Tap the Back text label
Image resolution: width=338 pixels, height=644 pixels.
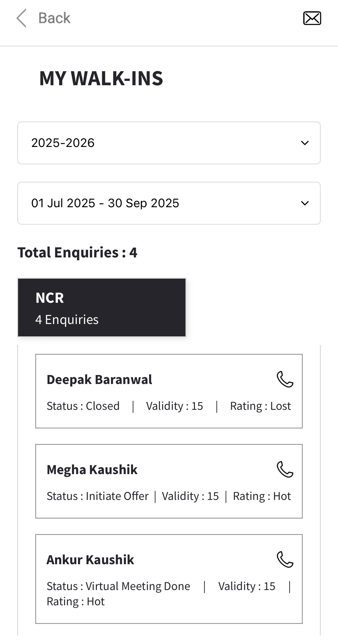click(54, 18)
